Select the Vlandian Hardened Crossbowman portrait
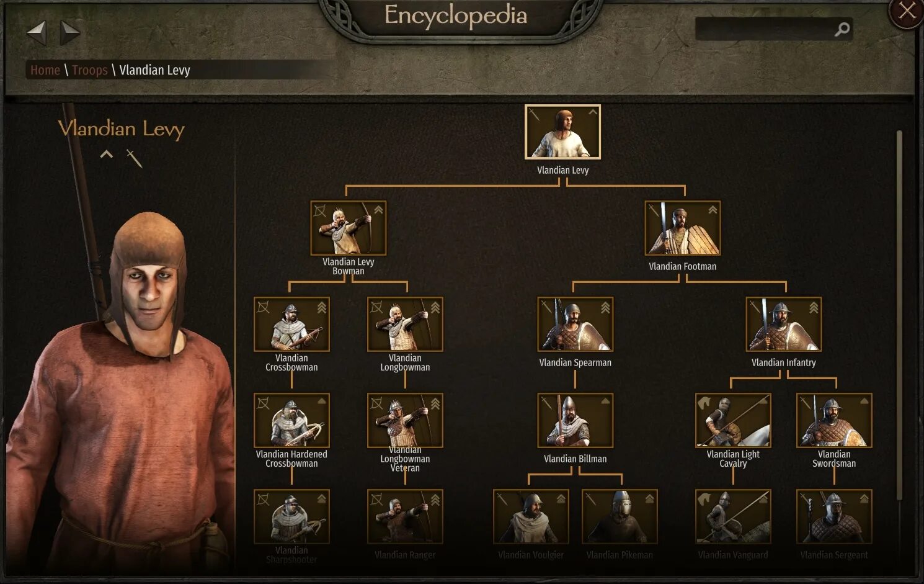924x584 pixels. (x=291, y=420)
